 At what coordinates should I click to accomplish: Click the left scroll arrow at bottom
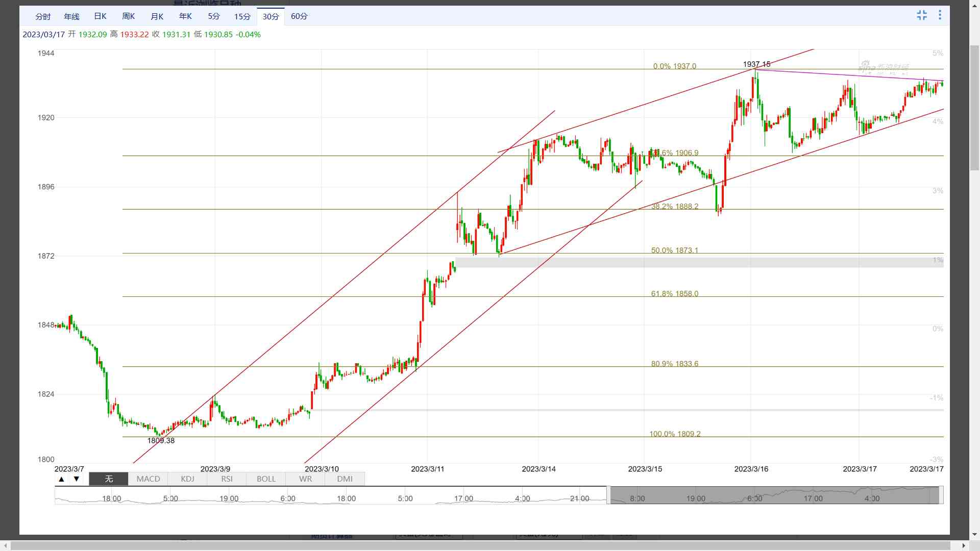coord(6,546)
